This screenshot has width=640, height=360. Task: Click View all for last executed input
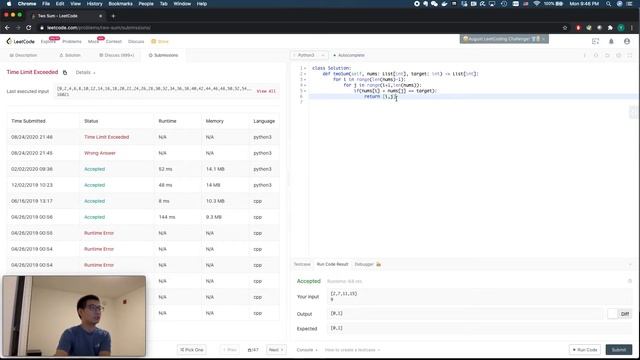(x=266, y=91)
